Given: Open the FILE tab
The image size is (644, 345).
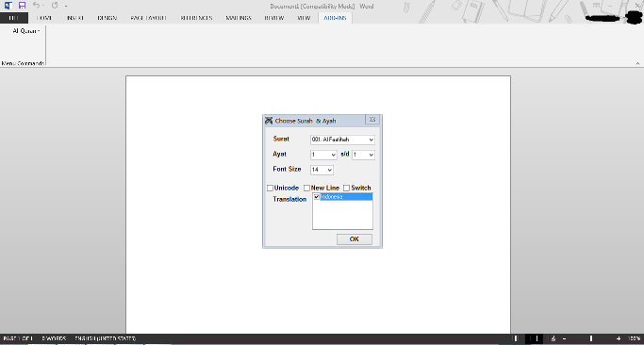Looking at the screenshot, I should tap(14, 18).
